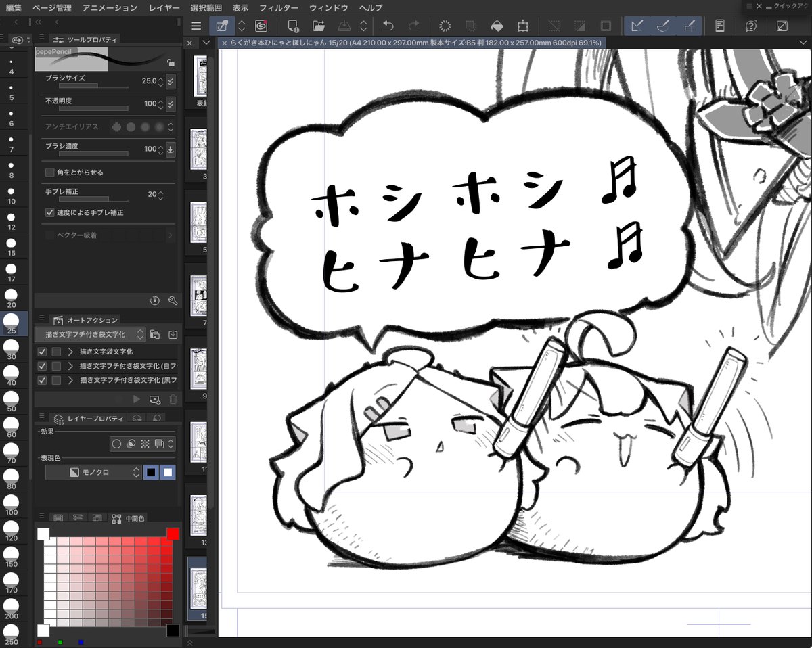
Task: Expand 描き文字フチ付き袋文字化(黒フ action
Action: [70, 380]
